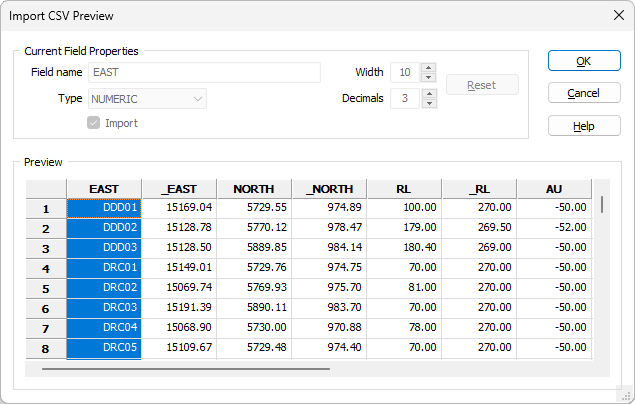Close the Import CSV Preview dialog

click(615, 15)
